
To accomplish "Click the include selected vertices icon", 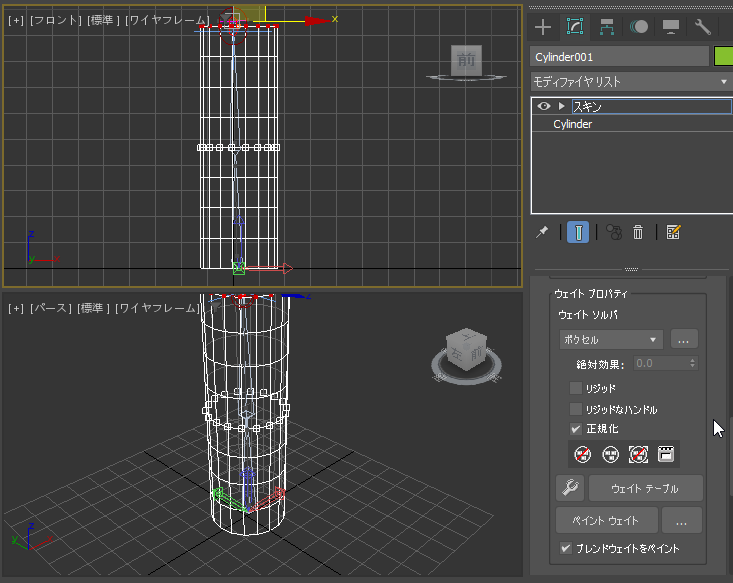I will click(611, 454).
